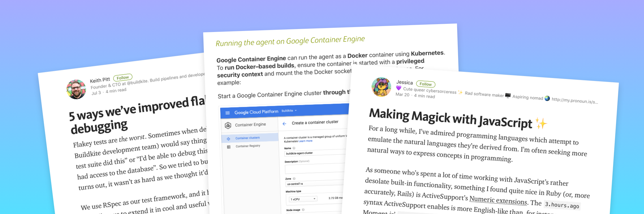Follow Keith Pitt
Screen dimensions: 644x214
123,78
